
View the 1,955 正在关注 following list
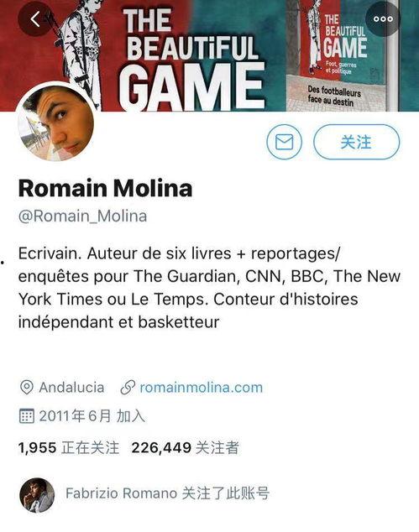coord(69,447)
